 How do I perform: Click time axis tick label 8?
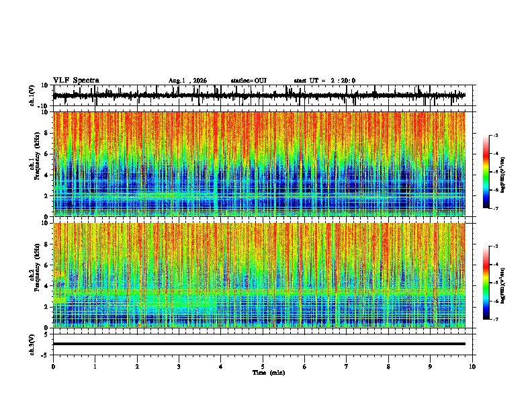pos(388,367)
